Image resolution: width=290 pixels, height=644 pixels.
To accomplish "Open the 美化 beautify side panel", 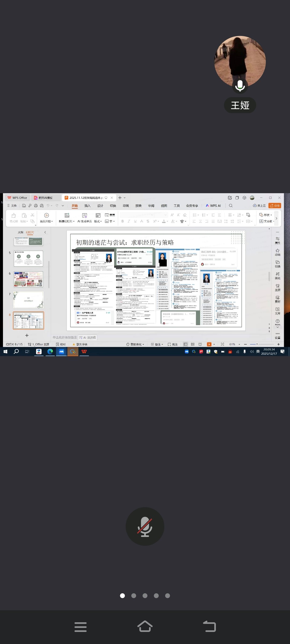I will click(x=277, y=276).
